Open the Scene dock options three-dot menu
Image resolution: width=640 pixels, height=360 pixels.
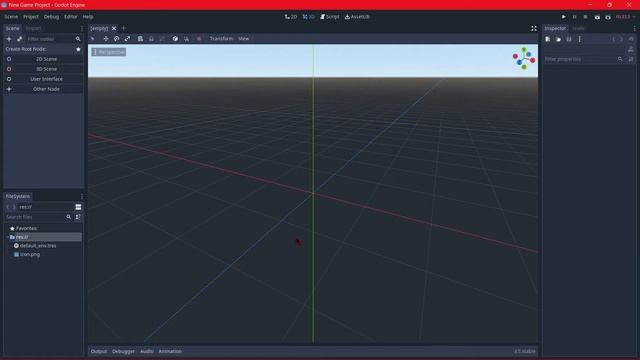click(82, 28)
